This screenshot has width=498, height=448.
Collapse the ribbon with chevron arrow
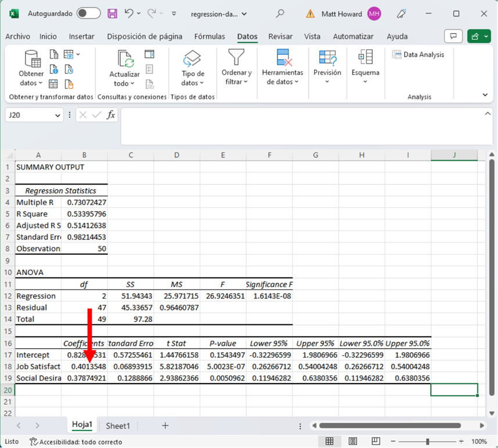coord(485,95)
